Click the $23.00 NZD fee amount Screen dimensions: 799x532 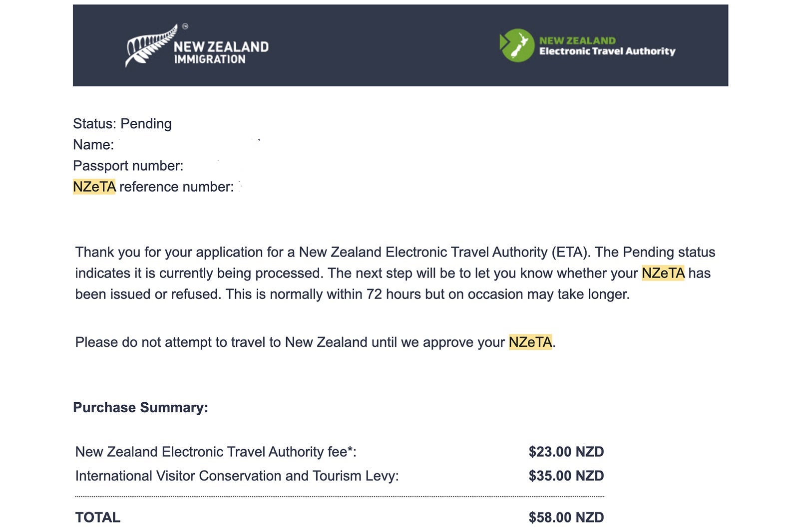point(566,452)
